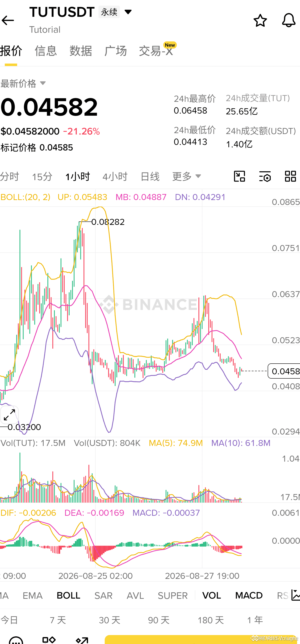Enable the AVL indicator

[x=135, y=596]
